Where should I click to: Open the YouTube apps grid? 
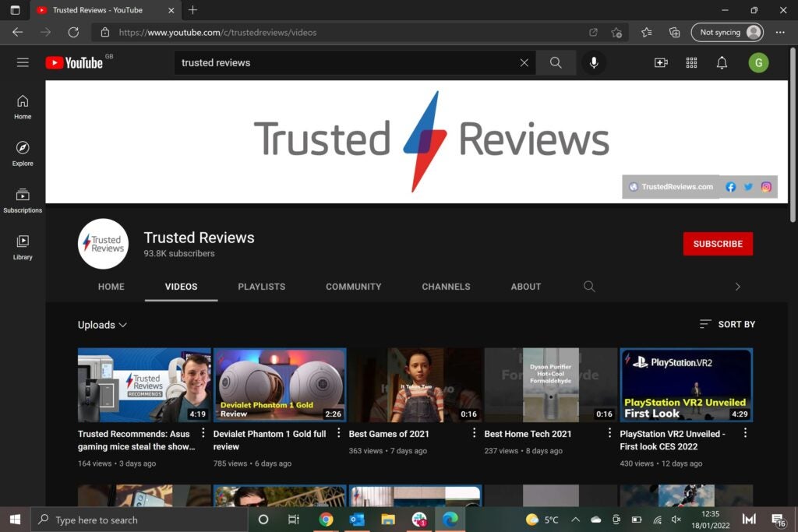(691, 62)
